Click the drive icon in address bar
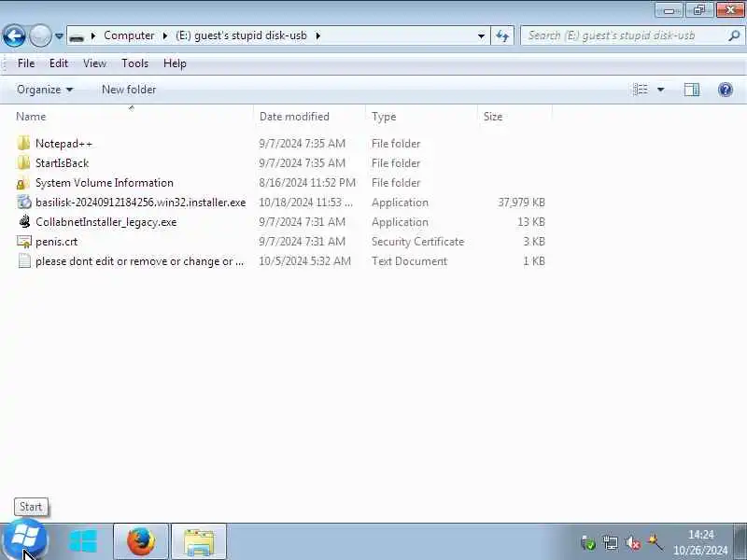Screen dimensions: 747x560 tap(77, 36)
